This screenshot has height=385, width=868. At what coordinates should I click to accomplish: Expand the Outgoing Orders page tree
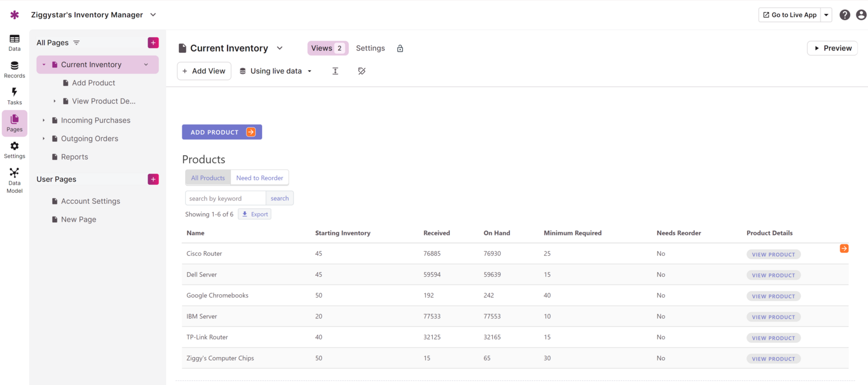point(44,139)
